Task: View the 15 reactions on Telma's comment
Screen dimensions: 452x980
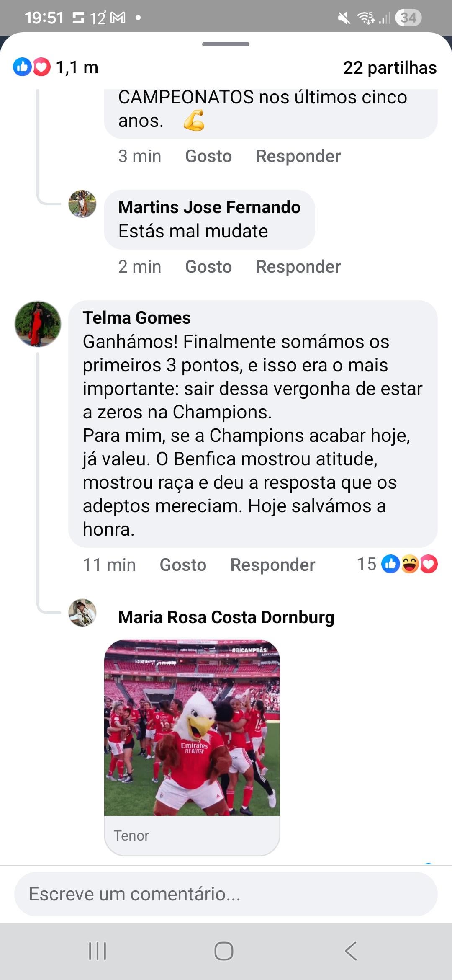Action: tap(397, 564)
